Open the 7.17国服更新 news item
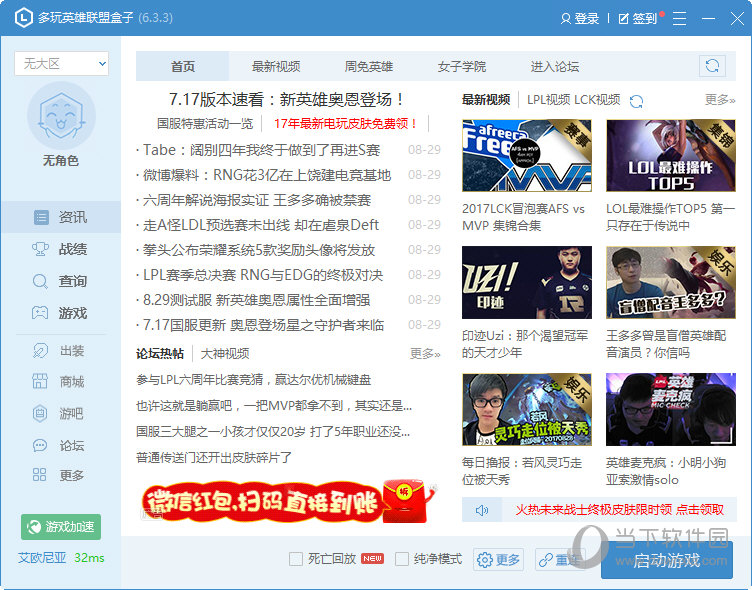 tap(263, 325)
